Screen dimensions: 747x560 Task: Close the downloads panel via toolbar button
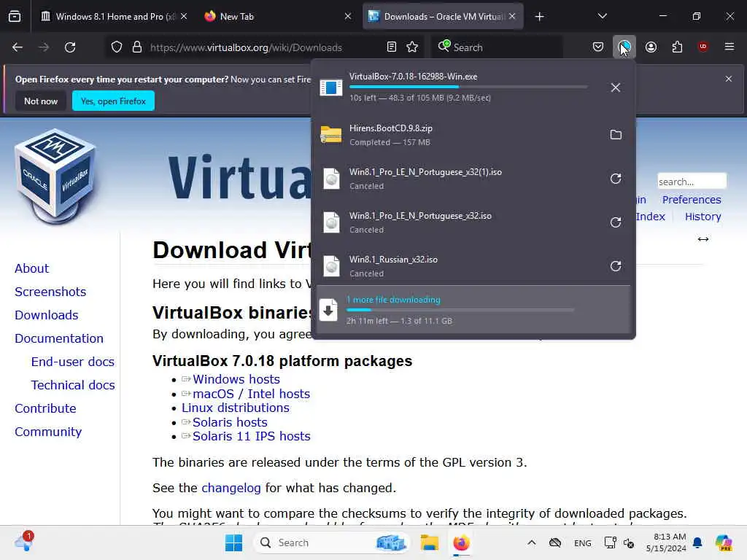point(624,47)
